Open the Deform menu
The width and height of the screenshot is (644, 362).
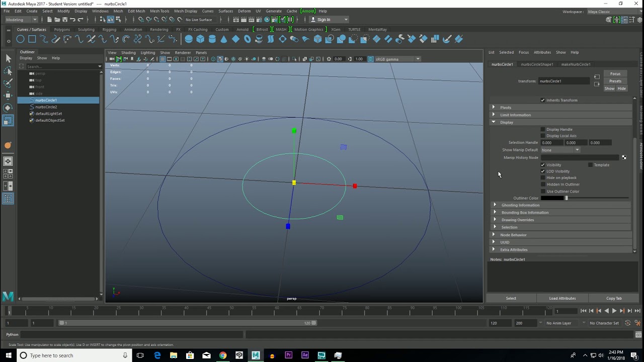click(244, 11)
